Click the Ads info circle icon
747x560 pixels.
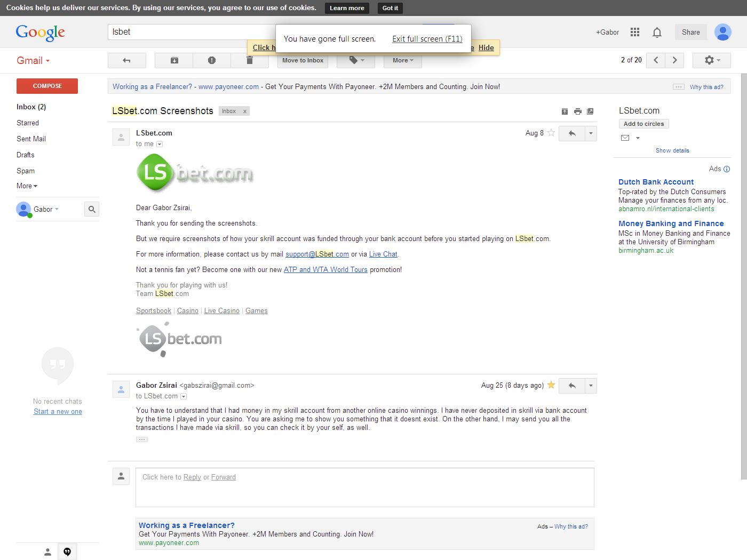[x=727, y=169]
